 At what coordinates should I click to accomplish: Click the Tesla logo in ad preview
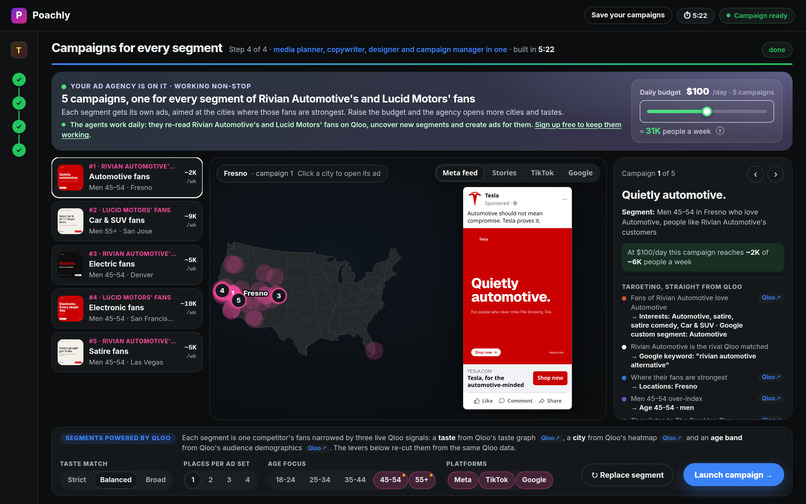[474, 199]
